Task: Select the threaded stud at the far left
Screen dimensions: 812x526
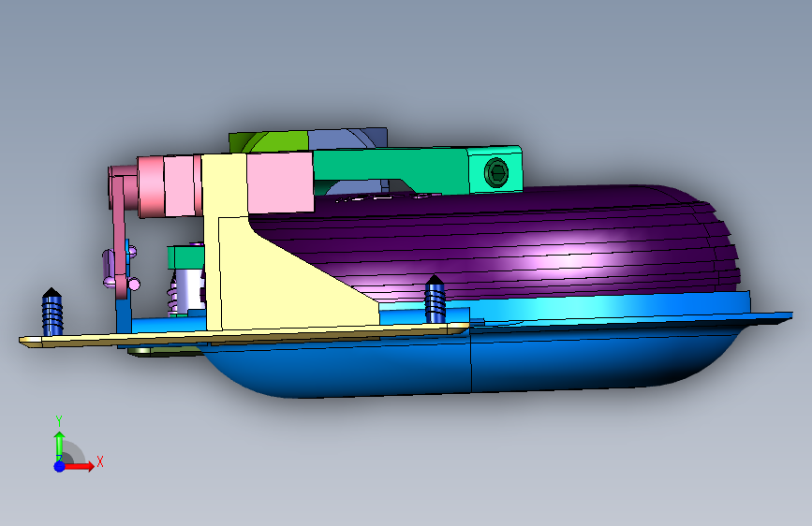Action: 52,313
